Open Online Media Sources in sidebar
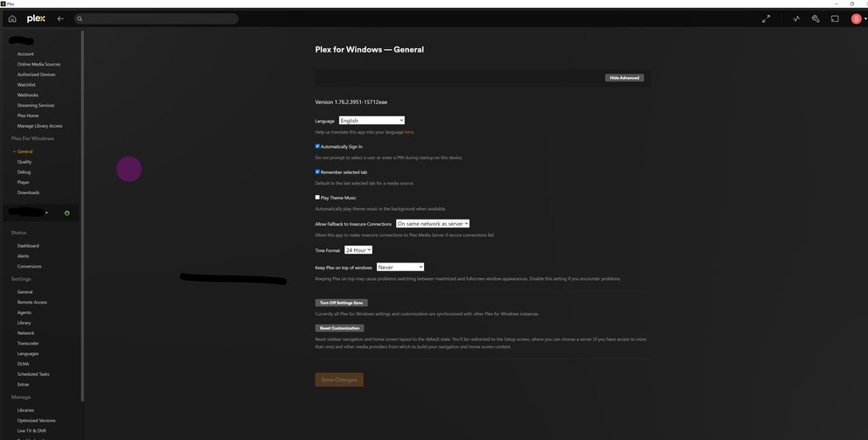The image size is (868, 440). (x=38, y=64)
